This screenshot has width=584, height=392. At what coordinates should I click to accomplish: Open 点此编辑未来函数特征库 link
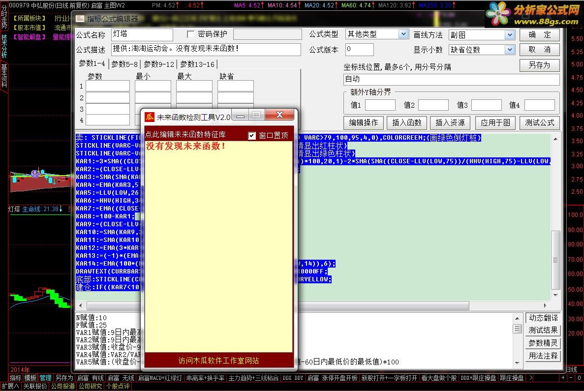pos(185,134)
